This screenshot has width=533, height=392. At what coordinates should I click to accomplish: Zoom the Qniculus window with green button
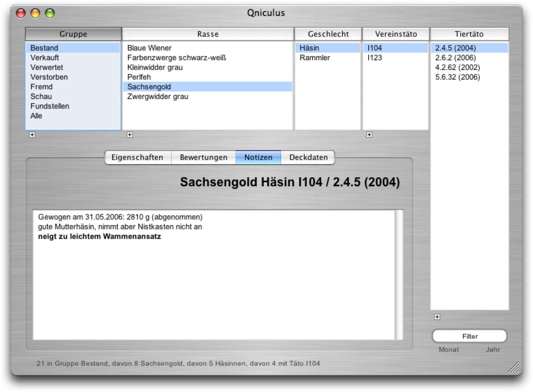pos(50,13)
